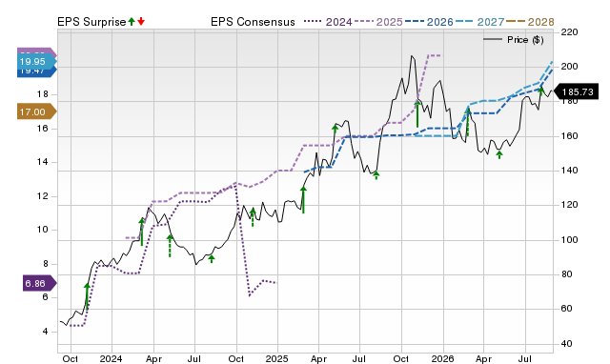Click the end of the dotted 2024 line near 7
Screen dimensions: 610x364
click(x=275, y=283)
